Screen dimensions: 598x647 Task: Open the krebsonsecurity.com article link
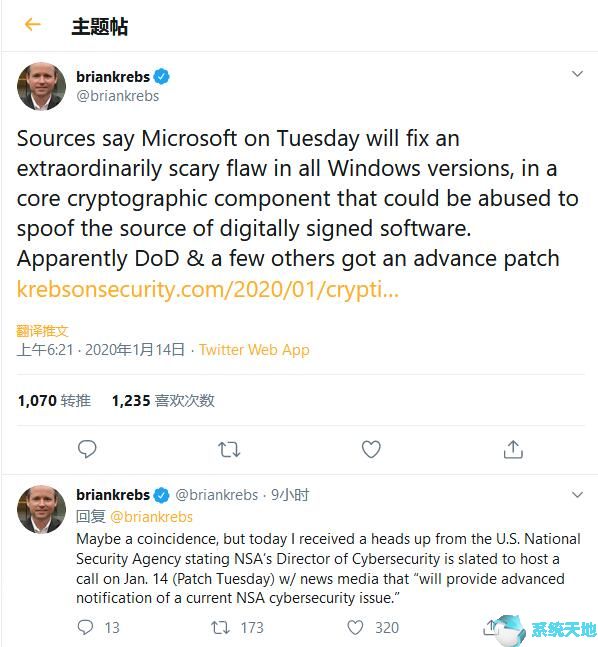tap(208, 289)
